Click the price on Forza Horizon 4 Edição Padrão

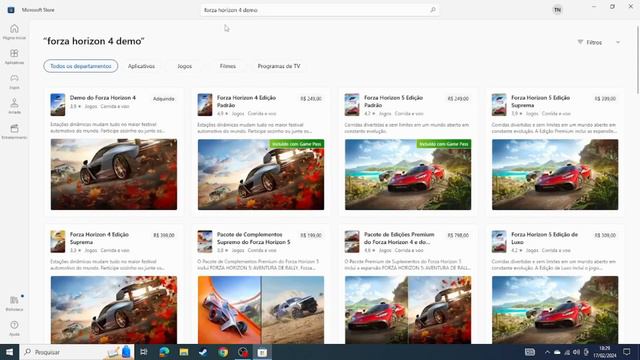click(x=311, y=99)
